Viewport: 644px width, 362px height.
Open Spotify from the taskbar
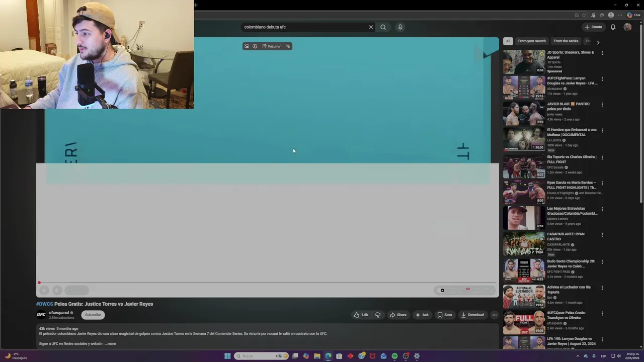click(x=394, y=356)
